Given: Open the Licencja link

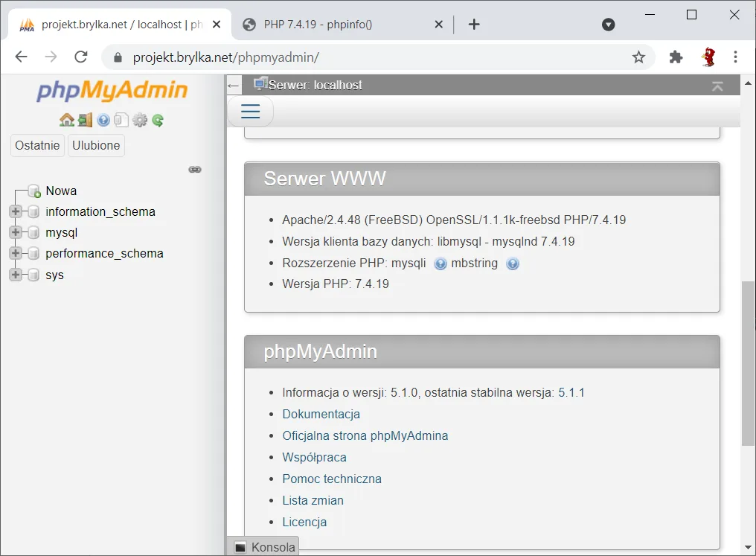Looking at the screenshot, I should point(304,523).
